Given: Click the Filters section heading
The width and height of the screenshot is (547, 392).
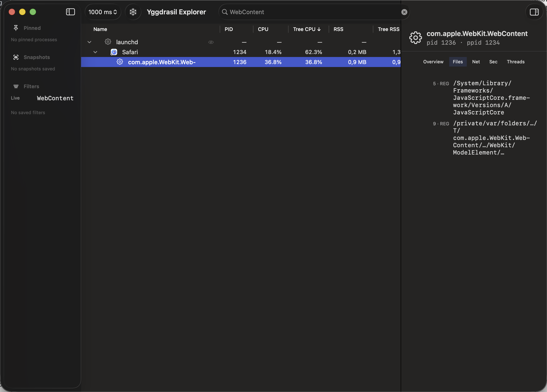Looking at the screenshot, I should click(31, 86).
